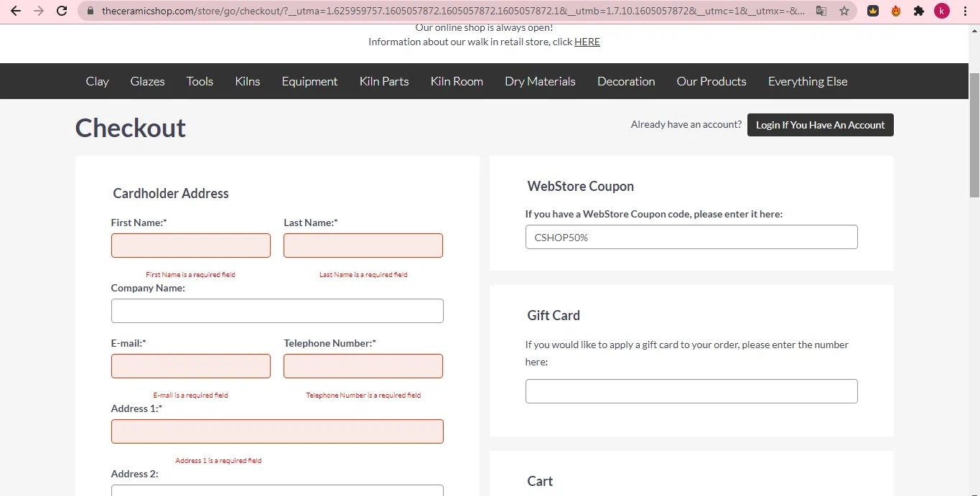Open the Extensions puzzle icon

pos(919,11)
